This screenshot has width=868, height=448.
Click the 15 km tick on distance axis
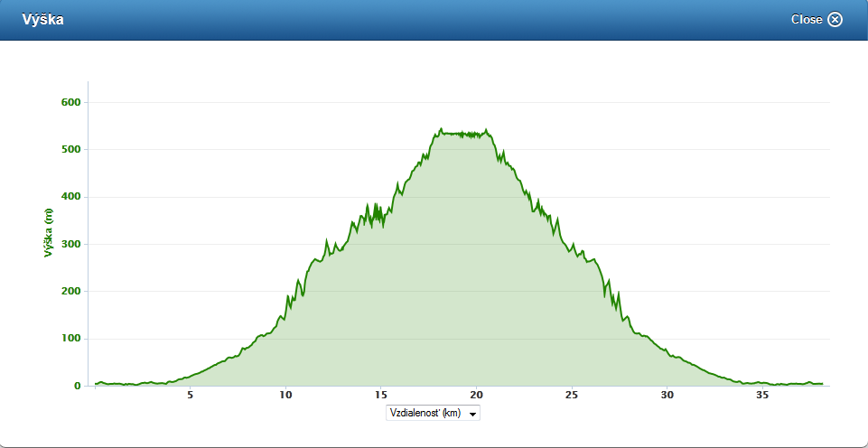point(381,396)
